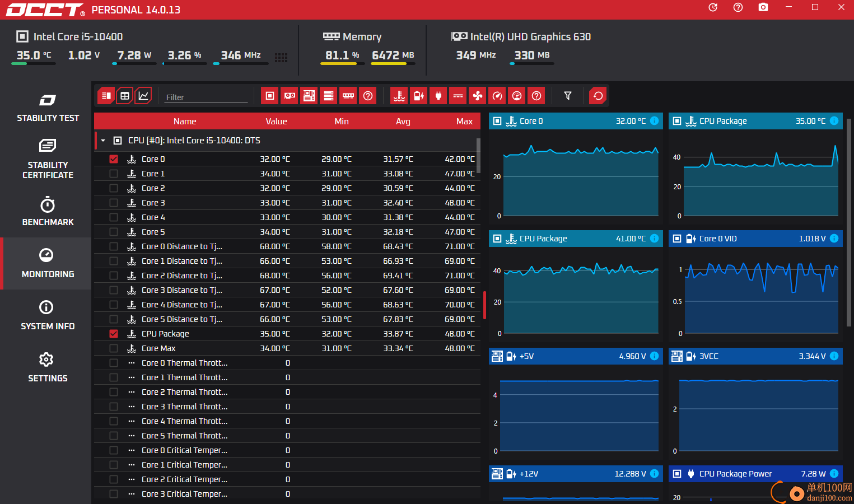Click the 42.00 °C max value for Core 0
This screenshot has height=504, width=854.
(460, 159)
